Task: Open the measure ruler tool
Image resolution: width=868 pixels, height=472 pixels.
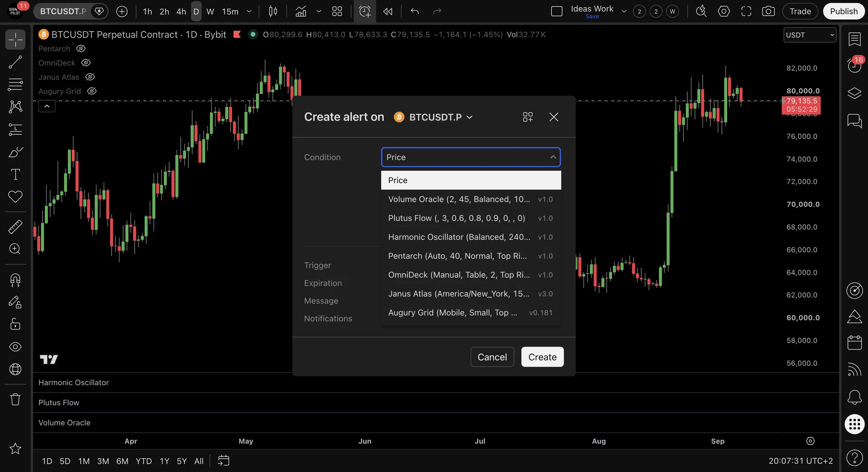Action: tap(15, 226)
